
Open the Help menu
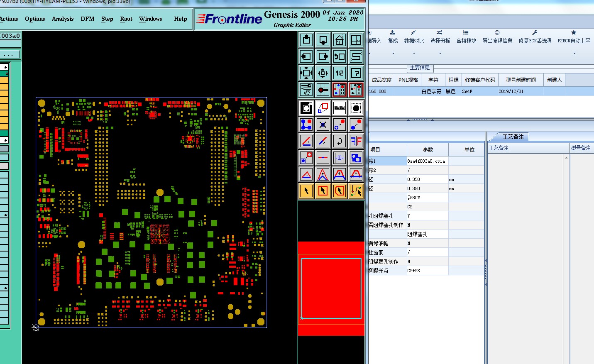point(181,19)
